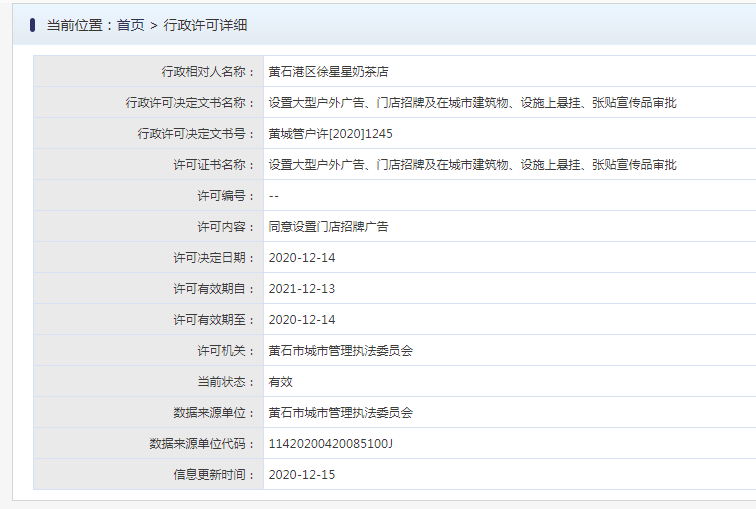Click the 行政许可决定文书名称 label
This screenshot has height=509, width=756.
190,103
